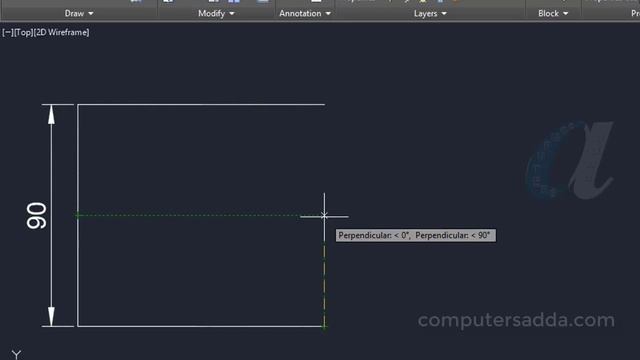Select the top horizontal line of the drawing
This screenshot has width=640, height=360.
click(x=201, y=104)
